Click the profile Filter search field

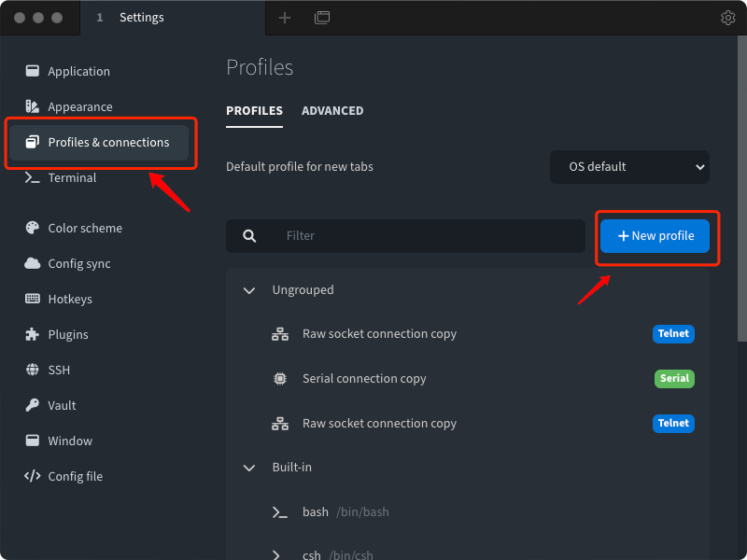tap(420, 236)
